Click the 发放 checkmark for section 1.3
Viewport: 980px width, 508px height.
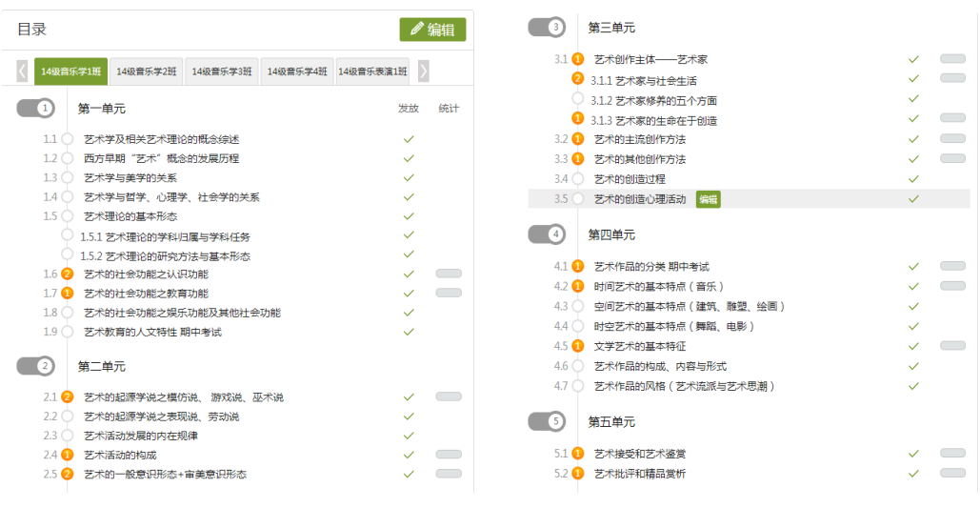pos(409,177)
